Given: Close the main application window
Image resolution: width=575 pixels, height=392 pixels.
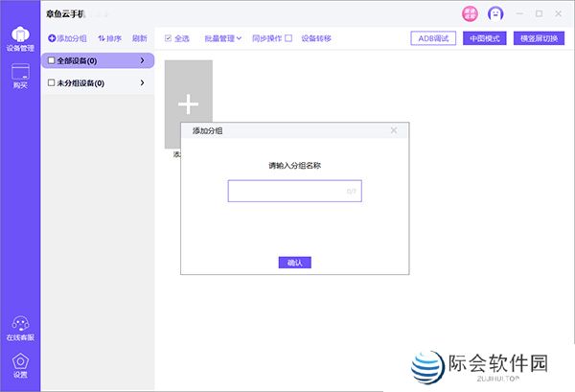Looking at the screenshot, I should pos(558,14).
